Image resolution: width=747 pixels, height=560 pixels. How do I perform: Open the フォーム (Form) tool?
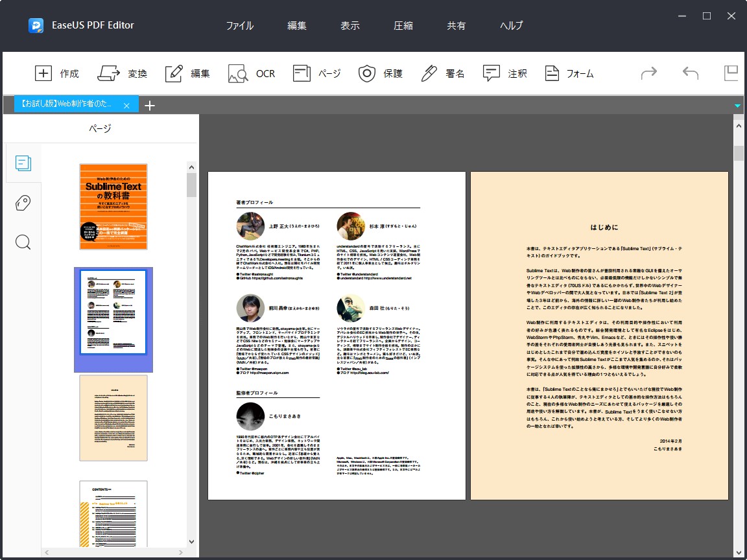tap(569, 73)
